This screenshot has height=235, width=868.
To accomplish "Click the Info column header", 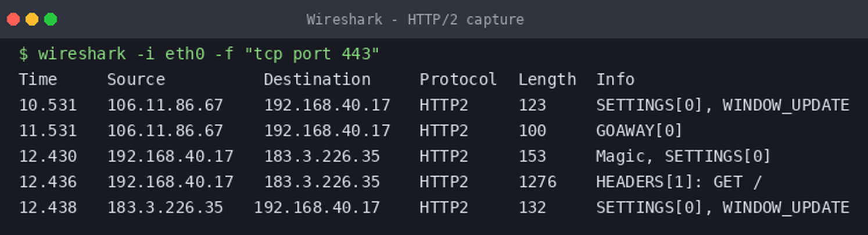I will point(615,79).
